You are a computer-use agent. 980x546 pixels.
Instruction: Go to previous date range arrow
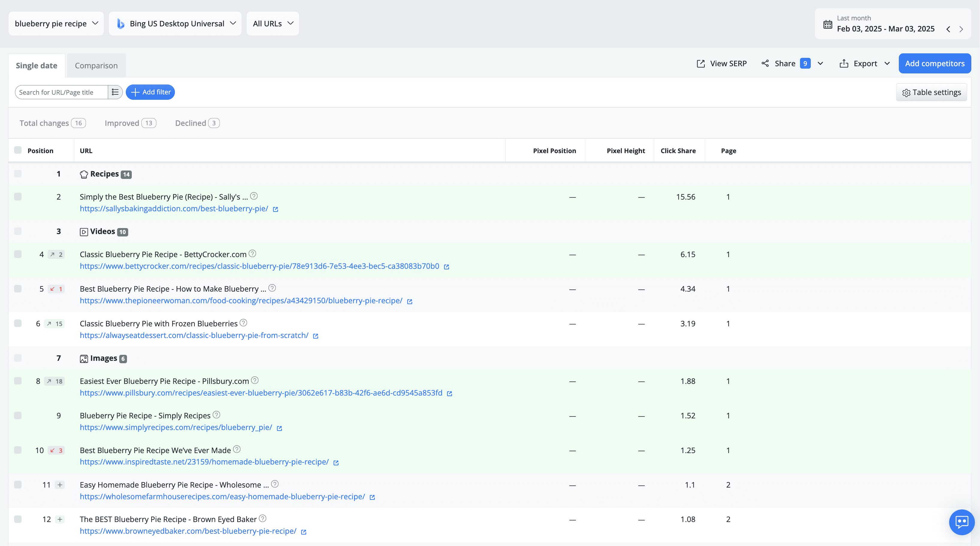tap(949, 29)
